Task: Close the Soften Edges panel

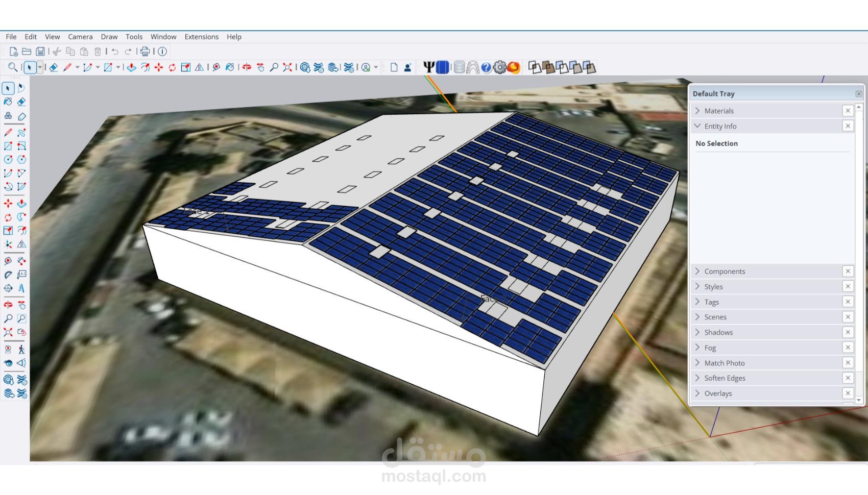Action: [x=848, y=378]
